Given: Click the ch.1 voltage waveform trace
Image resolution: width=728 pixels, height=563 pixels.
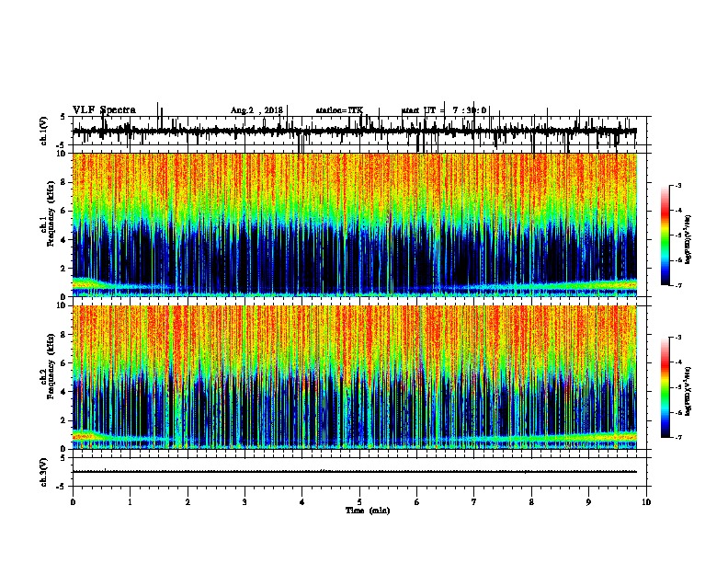Looking at the screenshot, I should (x=355, y=132).
